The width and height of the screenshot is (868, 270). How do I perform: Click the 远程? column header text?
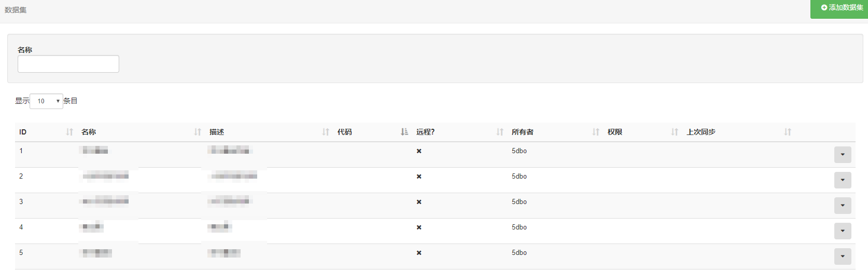[426, 132]
